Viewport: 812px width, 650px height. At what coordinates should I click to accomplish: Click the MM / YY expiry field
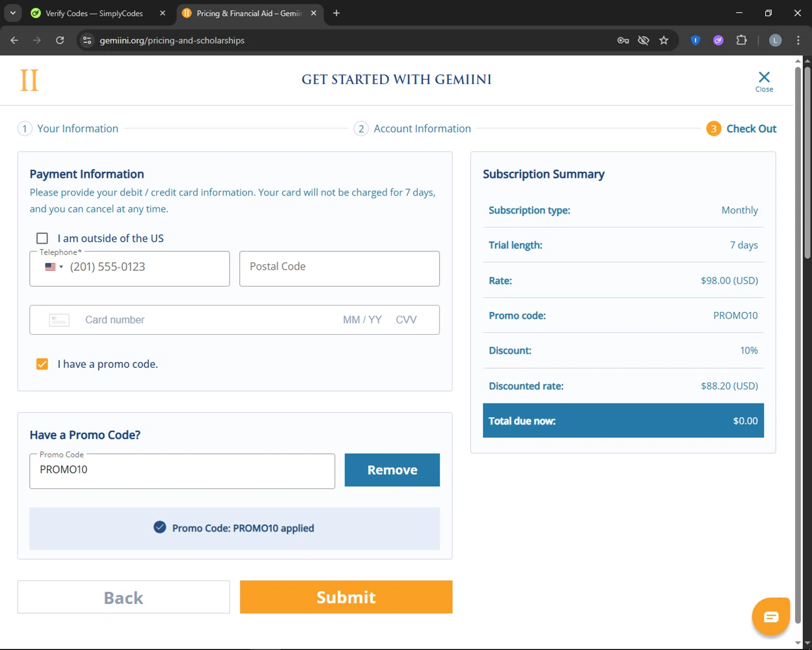(362, 320)
